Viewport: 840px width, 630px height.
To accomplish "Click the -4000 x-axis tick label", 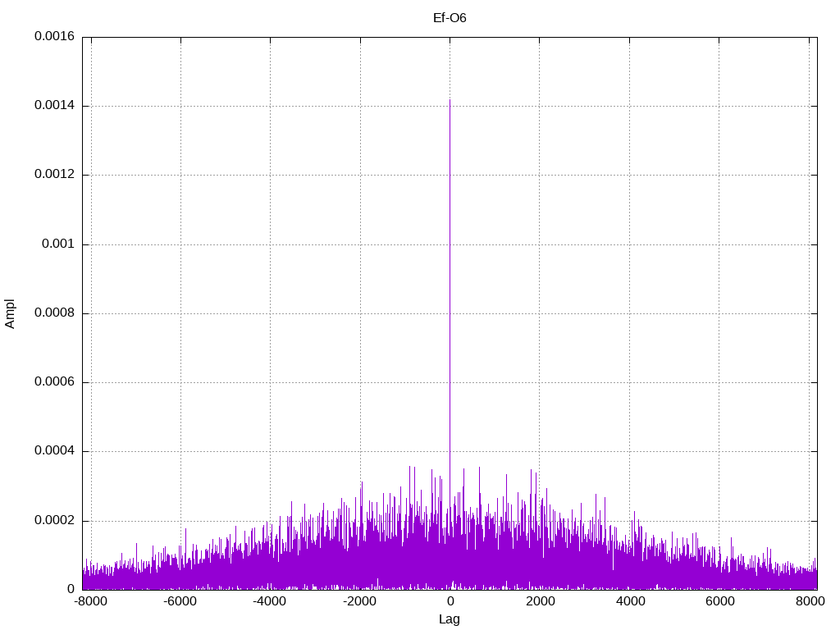I will (x=270, y=601).
